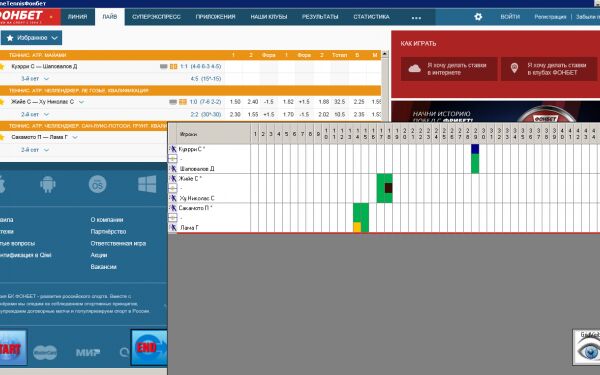Open the СТАТИСТИКА tab

371,17
